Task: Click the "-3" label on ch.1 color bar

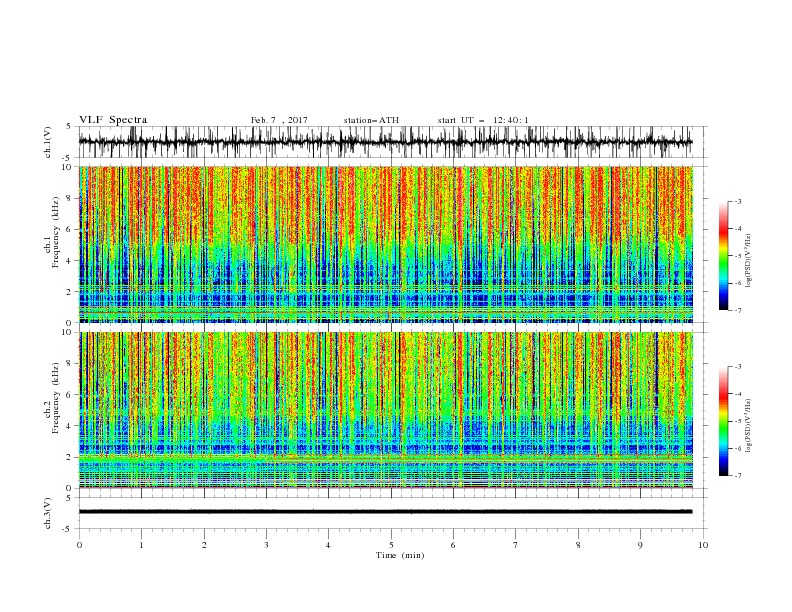Action: coord(738,201)
